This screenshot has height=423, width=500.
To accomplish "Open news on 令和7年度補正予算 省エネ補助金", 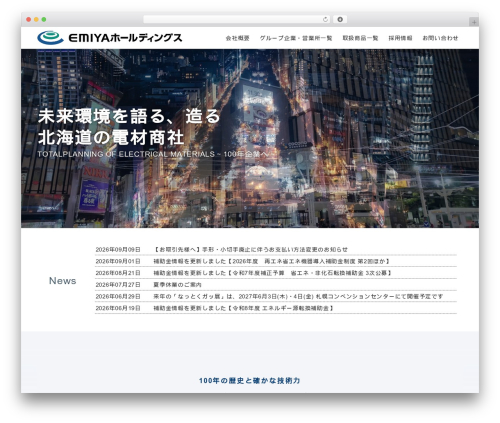I will tap(273, 273).
